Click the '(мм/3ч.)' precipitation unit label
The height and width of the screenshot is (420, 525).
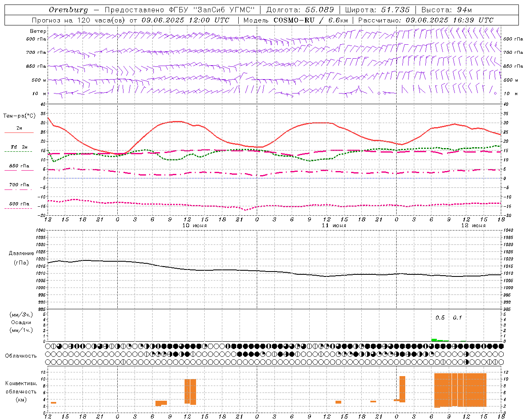tap(21, 315)
